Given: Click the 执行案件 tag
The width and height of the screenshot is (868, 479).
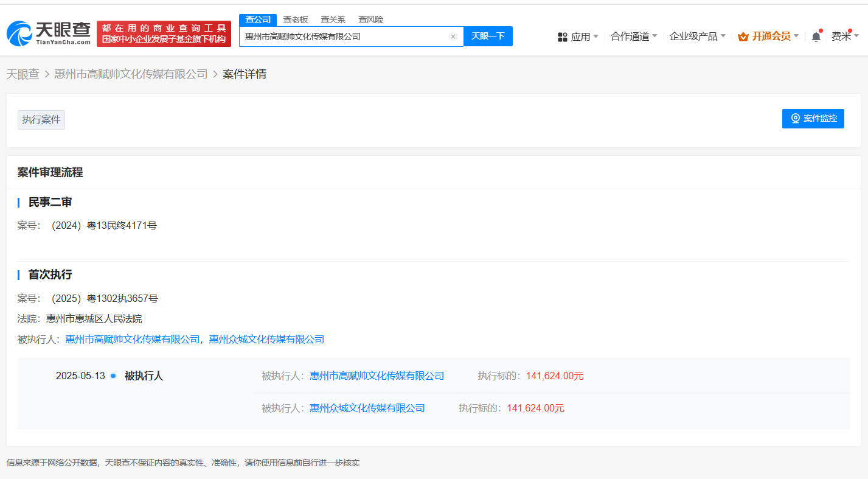Looking at the screenshot, I should click(x=41, y=119).
